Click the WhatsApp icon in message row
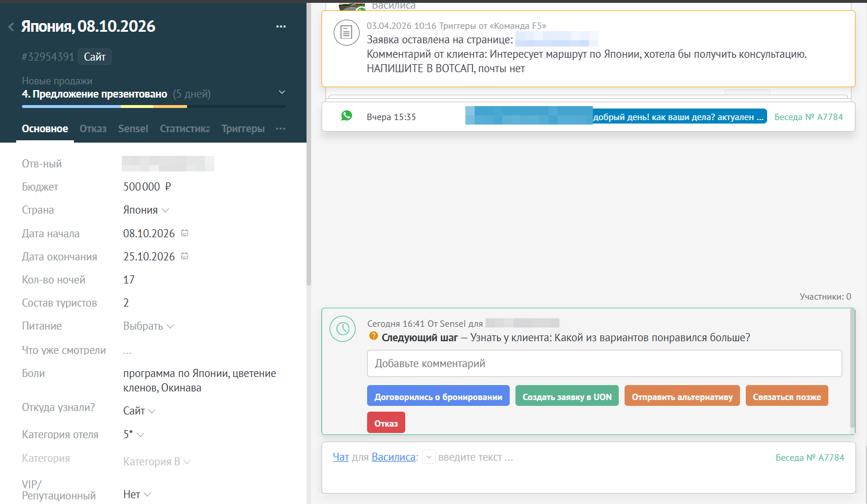This screenshot has height=504, width=867. [346, 116]
